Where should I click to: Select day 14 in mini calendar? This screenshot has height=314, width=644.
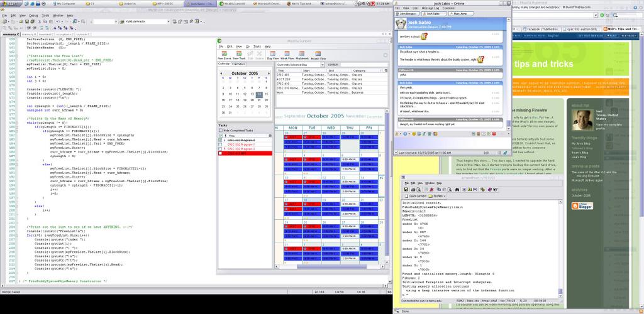pos(259,94)
